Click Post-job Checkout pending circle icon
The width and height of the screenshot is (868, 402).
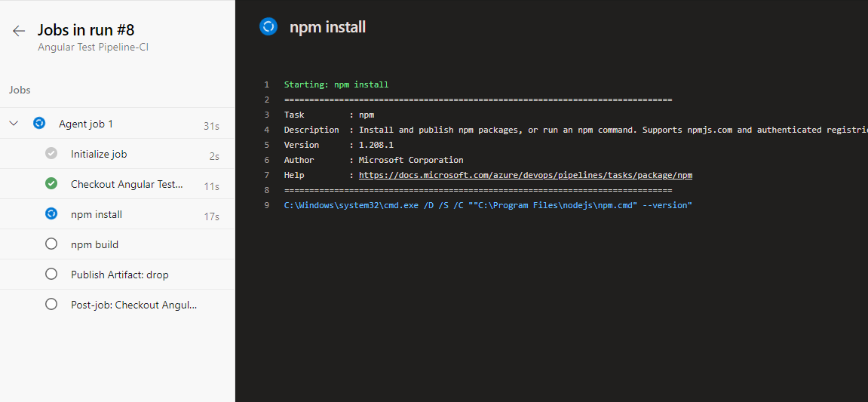coord(51,305)
